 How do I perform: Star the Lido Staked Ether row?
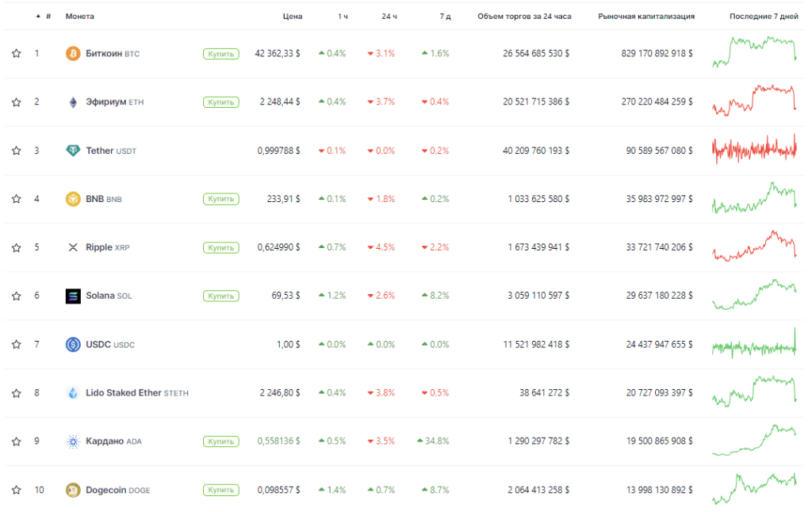[17, 393]
